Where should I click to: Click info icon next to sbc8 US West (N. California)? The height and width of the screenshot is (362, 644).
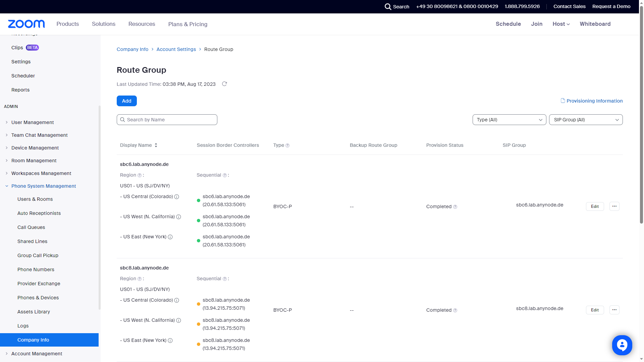click(179, 320)
